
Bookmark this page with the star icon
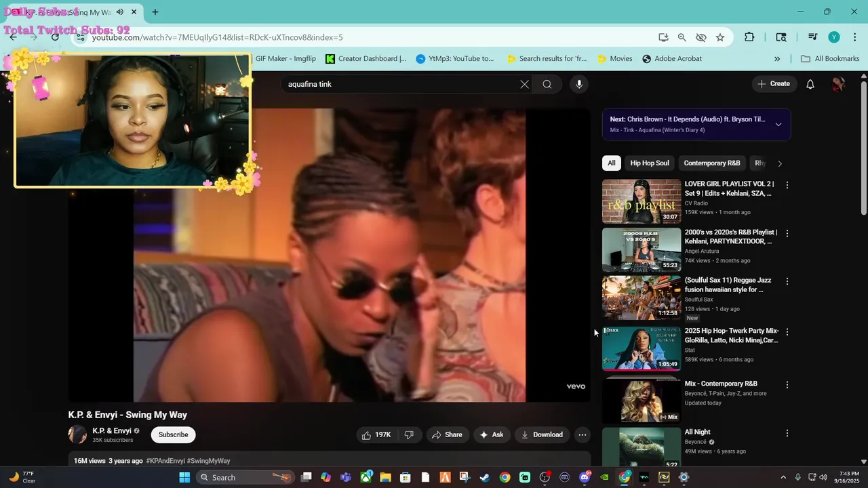click(x=720, y=37)
